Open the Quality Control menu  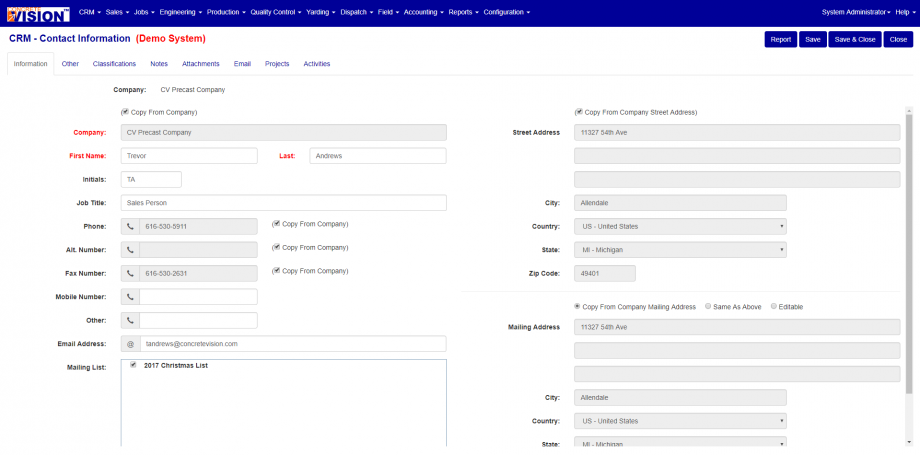pyautogui.click(x=276, y=12)
